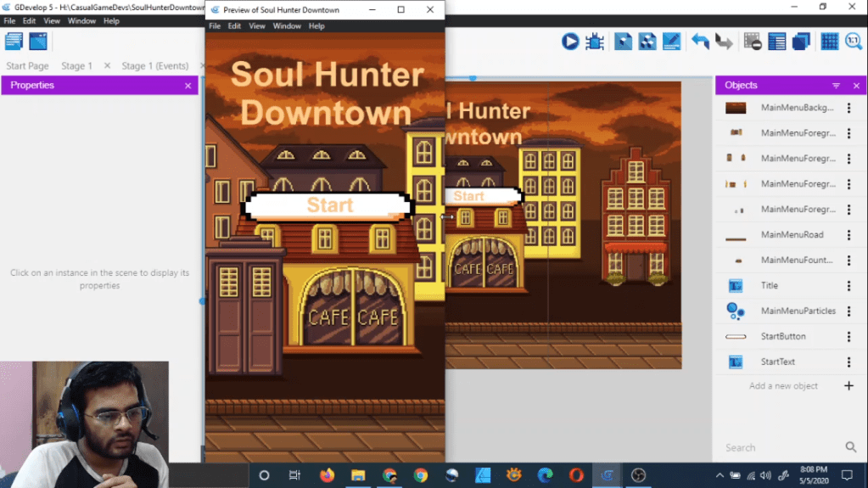Open the instances list icon
The image size is (868, 488).
tap(776, 41)
